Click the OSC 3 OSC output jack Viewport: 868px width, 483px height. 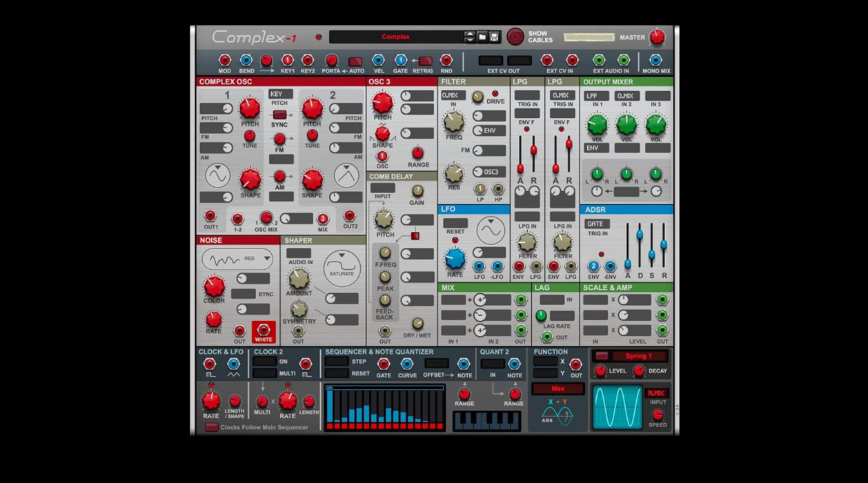pos(382,157)
